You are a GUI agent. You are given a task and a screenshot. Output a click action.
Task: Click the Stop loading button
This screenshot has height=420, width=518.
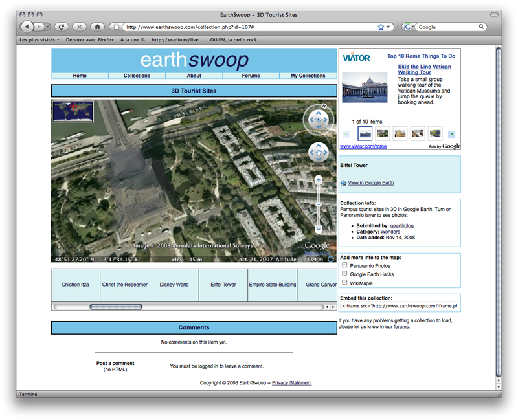coord(79,27)
